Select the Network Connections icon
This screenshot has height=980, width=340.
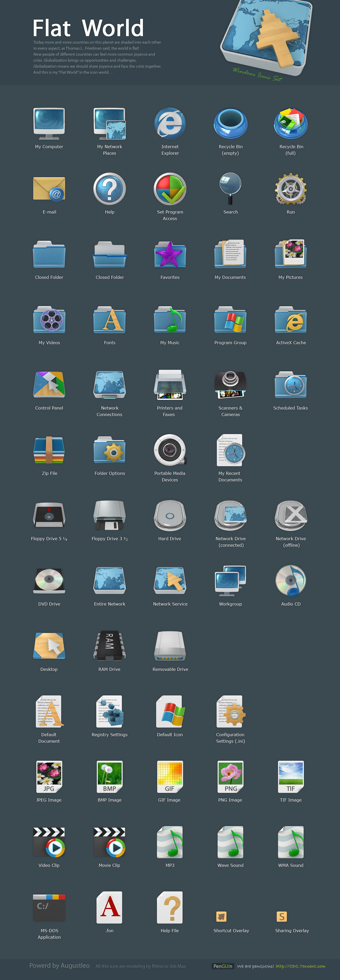click(x=110, y=385)
